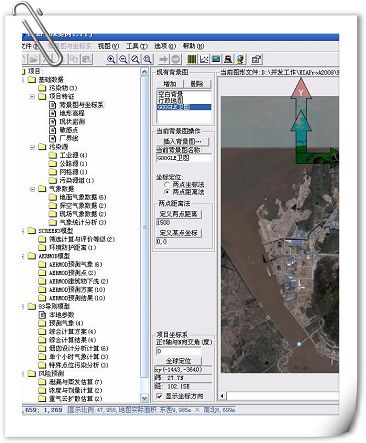Click the 风险预测 folder icon

point(32,373)
